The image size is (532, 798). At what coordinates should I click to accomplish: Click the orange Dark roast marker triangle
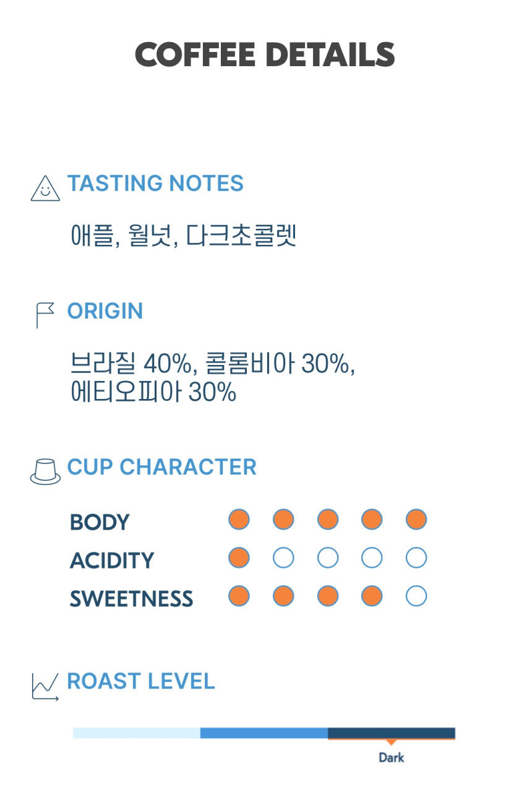(391, 742)
